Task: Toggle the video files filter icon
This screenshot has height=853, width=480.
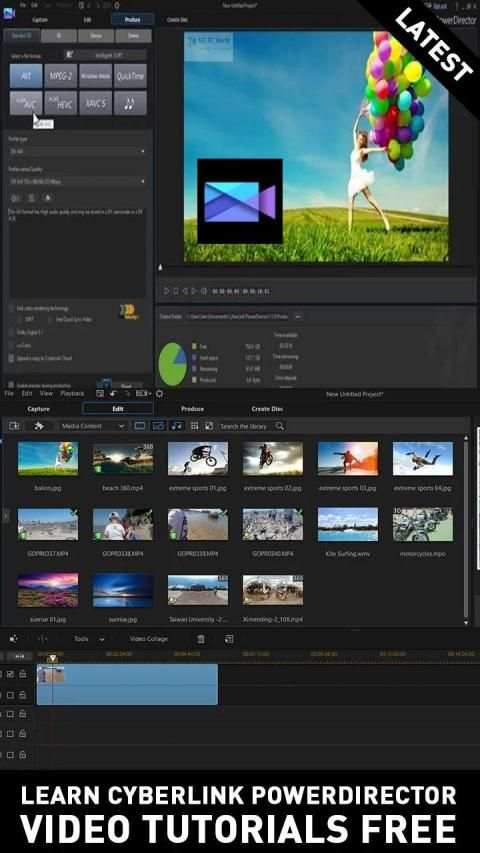Action: (x=140, y=426)
